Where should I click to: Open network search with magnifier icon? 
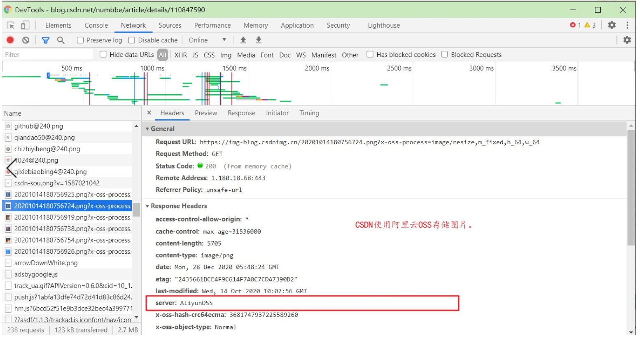tap(61, 40)
